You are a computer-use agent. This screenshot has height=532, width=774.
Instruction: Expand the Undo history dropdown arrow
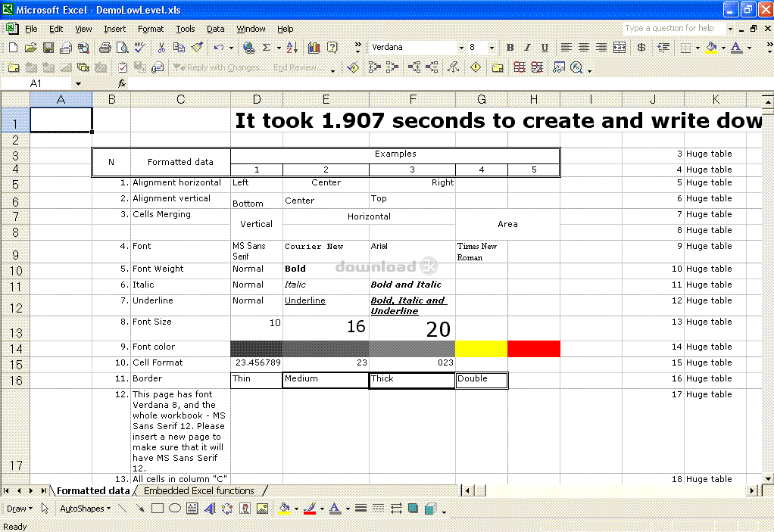click(231, 48)
